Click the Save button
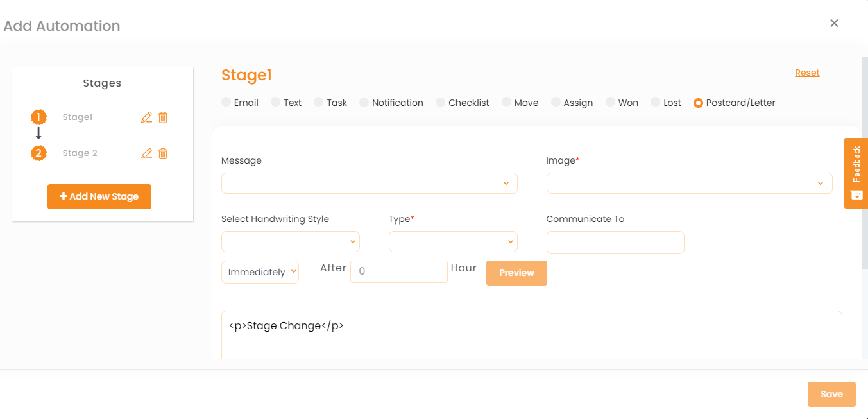Viewport: 868px width, 419px height. [x=831, y=394]
